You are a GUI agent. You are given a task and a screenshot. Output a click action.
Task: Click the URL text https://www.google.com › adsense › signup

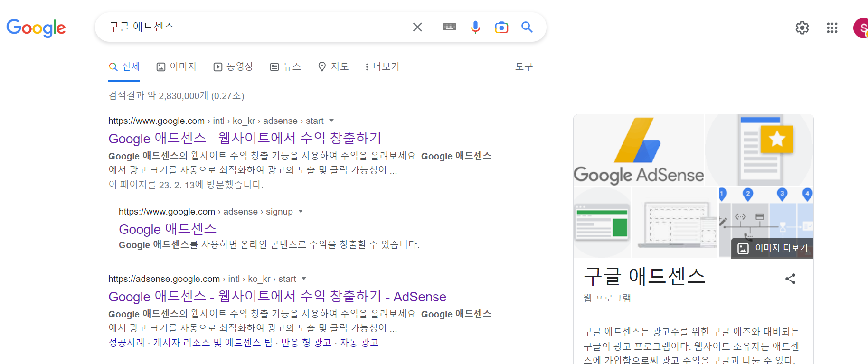click(206, 211)
